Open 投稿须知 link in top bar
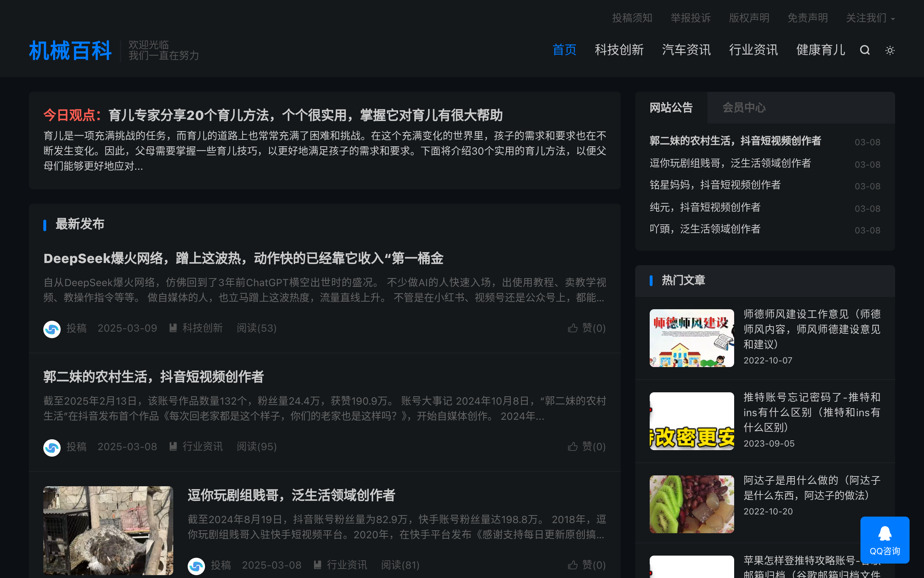Screen dimensions: 924x578 pyautogui.click(x=632, y=18)
